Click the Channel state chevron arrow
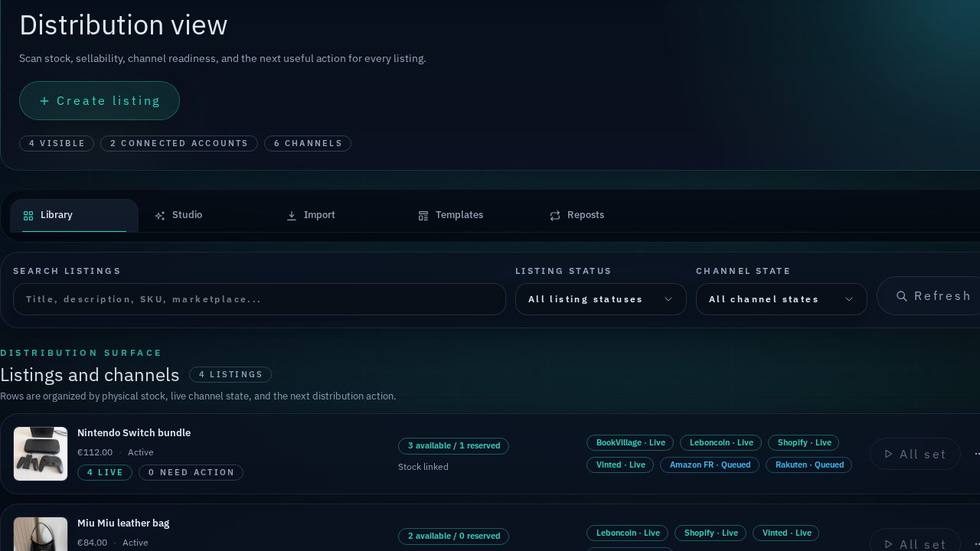 [x=849, y=299]
